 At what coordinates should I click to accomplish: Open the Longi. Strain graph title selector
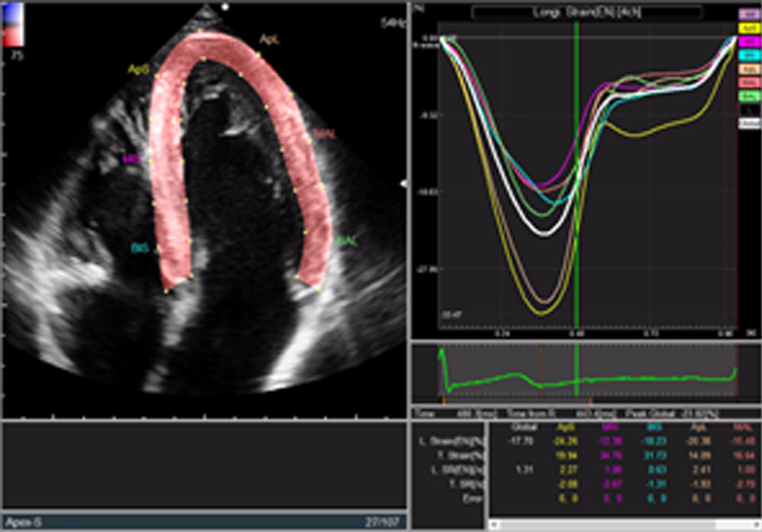(587, 12)
